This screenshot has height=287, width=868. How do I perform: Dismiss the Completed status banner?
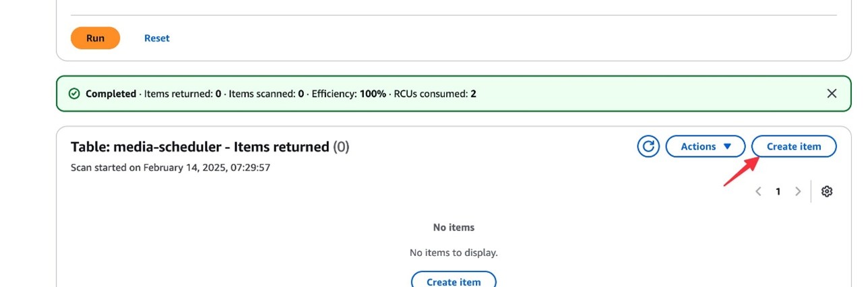(832, 94)
